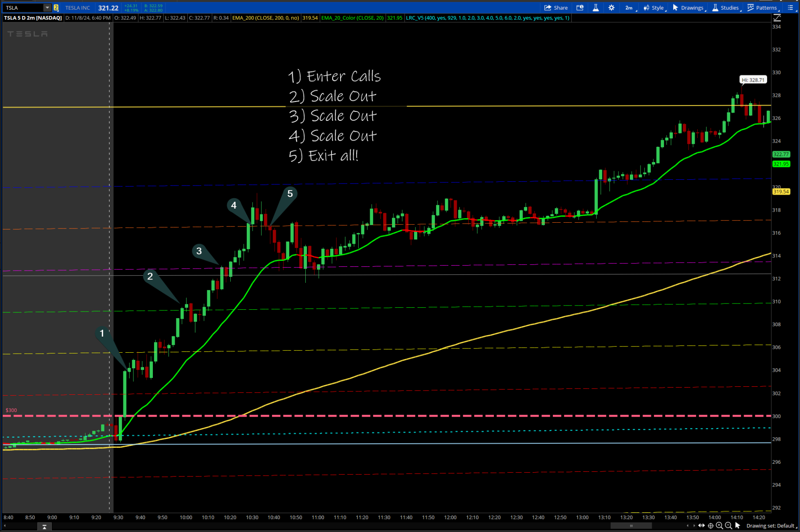Open the 2m timeframe dropdown
The image size is (800, 532).
[x=630, y=8]
